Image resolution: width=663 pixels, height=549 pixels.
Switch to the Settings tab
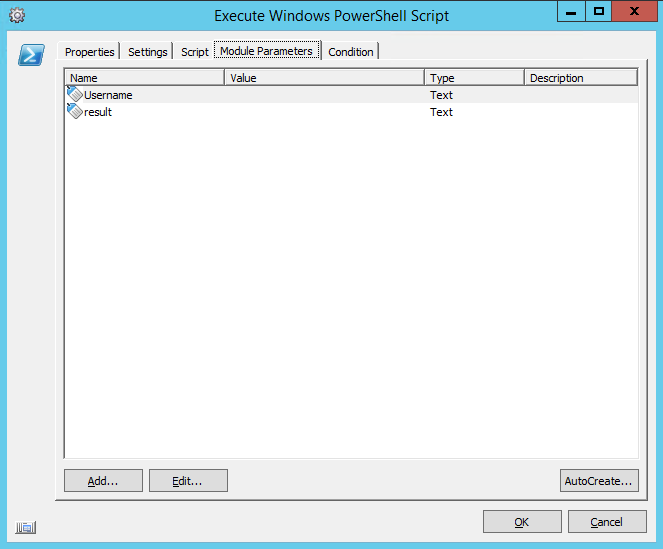148,52
